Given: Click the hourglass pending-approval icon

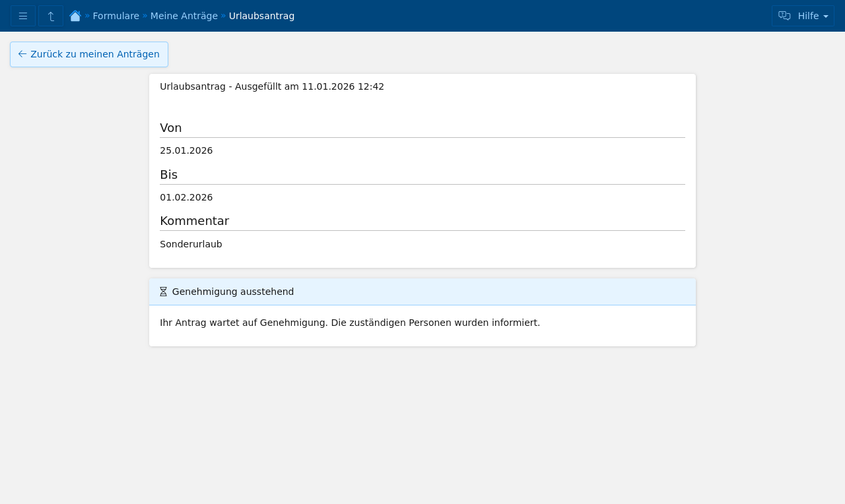Looking at the screenshot, I should (x=164, y=292).
